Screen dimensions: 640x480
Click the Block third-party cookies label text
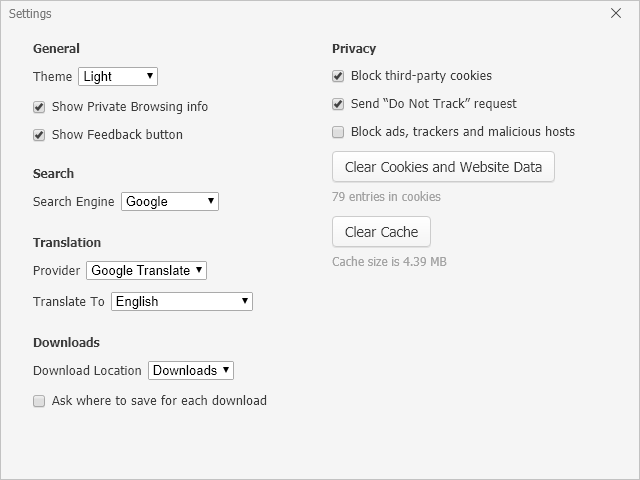coord(421,76)
